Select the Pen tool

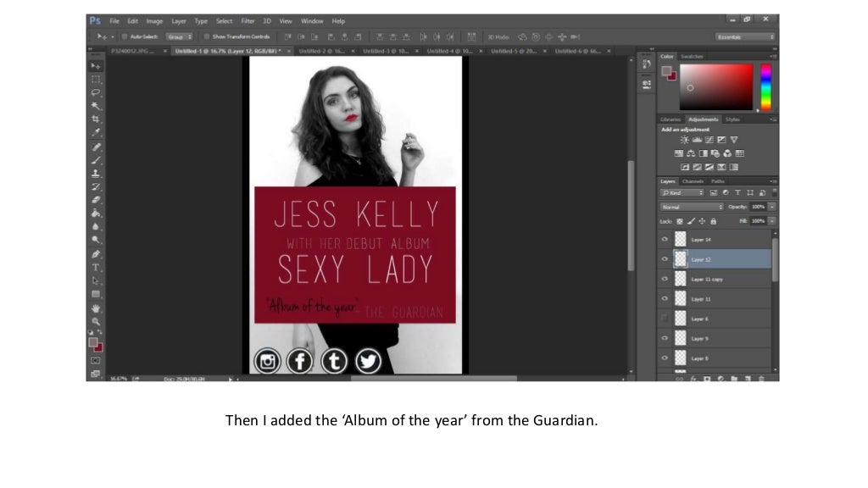tap(96, 254)
